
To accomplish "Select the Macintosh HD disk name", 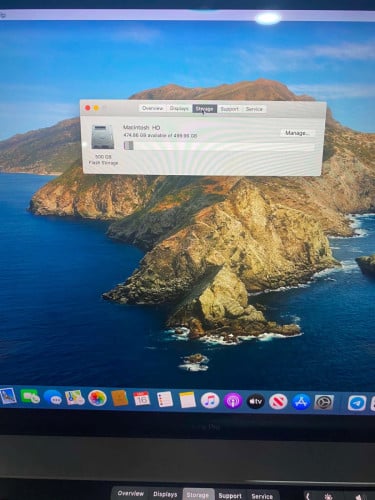I will click(142, 127).
